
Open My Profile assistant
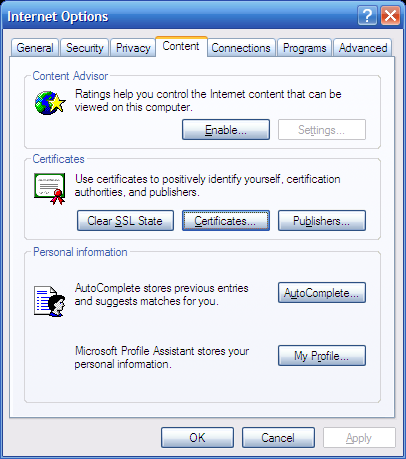click(322, 356)
